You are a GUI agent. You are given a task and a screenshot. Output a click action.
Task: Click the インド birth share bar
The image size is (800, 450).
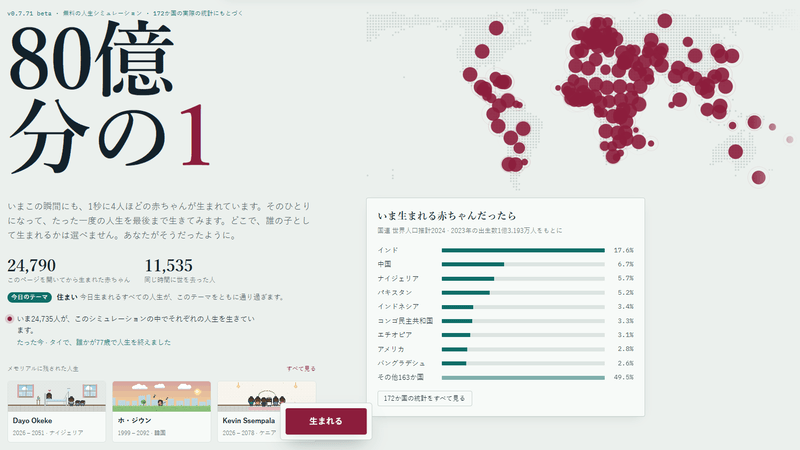tap(523, 250)
